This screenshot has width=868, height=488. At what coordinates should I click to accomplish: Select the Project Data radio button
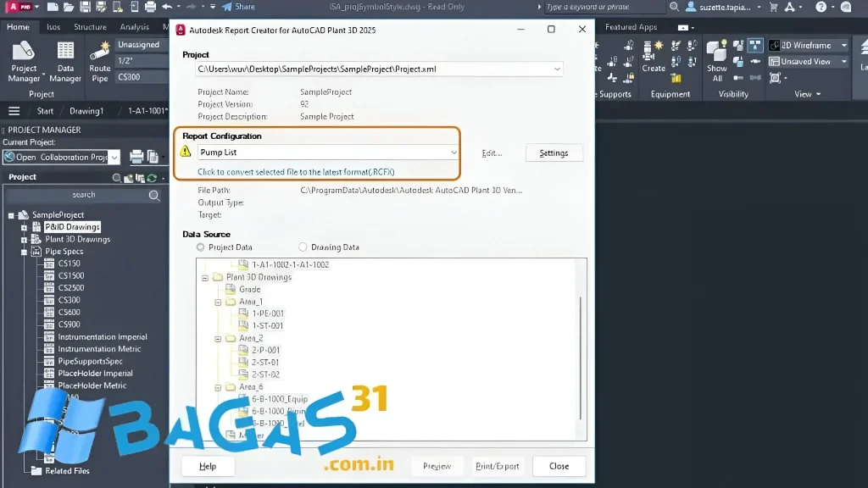click(200, 247)
